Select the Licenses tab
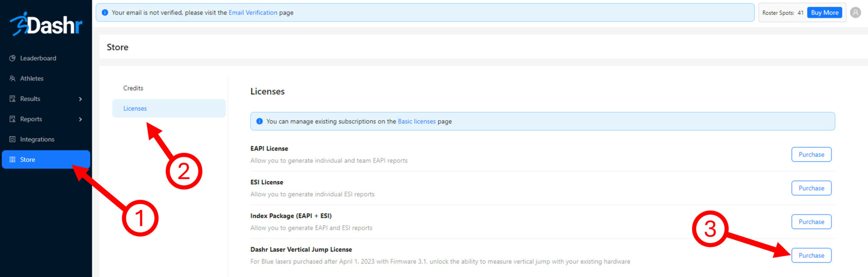The height and width of the screenshot is (277, 868). (x=135, y=109)
